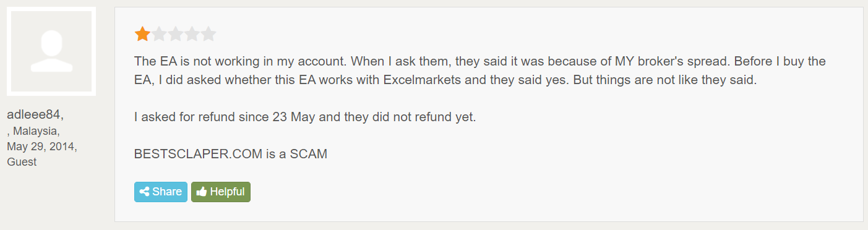Click the thumbs-up icon on Helpful
868x230 pixels.
201,192
